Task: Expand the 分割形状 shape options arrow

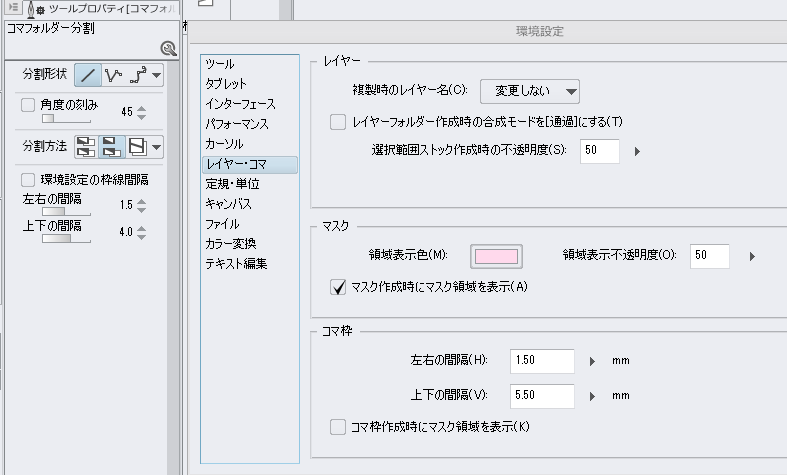Action: click(157, 75)
